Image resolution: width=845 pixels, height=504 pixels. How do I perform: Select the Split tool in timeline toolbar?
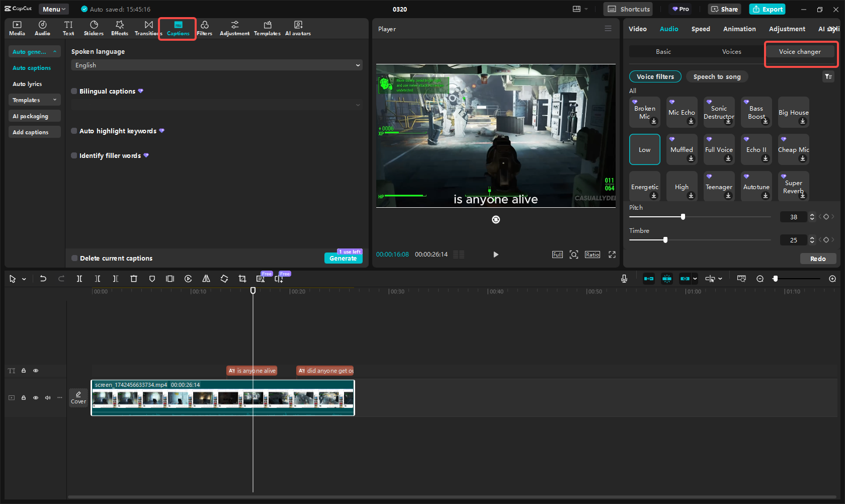(79, 278)
